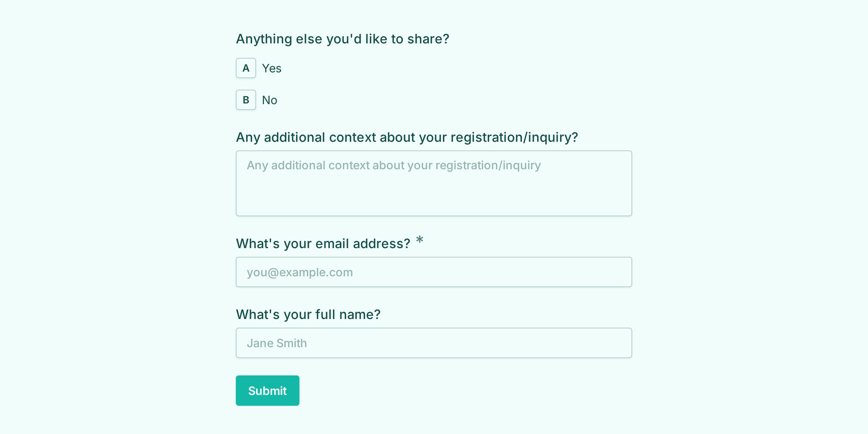Click the "Yes" answer text
This screenshot has width=868, height=434.
click(x=272, y=68)
